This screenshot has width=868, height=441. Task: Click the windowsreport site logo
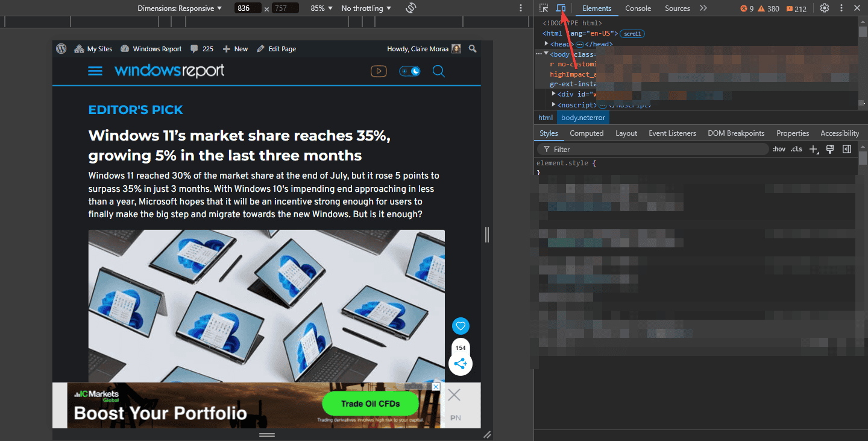pos(169,71)
